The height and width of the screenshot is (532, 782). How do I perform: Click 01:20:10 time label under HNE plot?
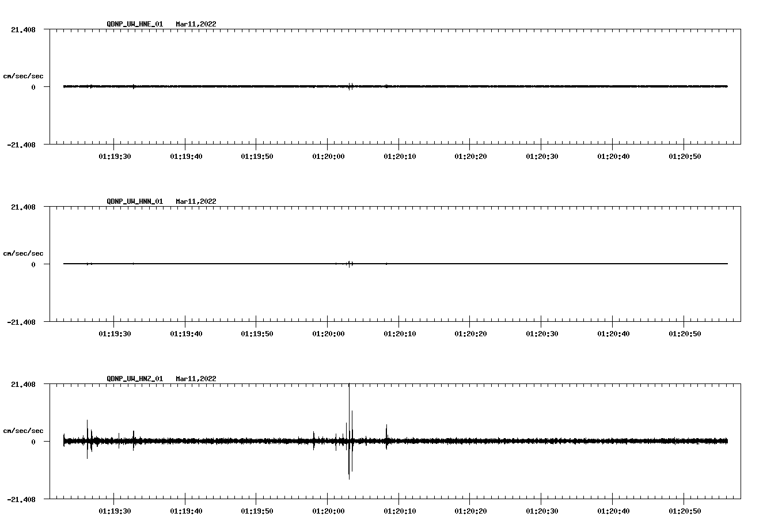tap(399, 157)
